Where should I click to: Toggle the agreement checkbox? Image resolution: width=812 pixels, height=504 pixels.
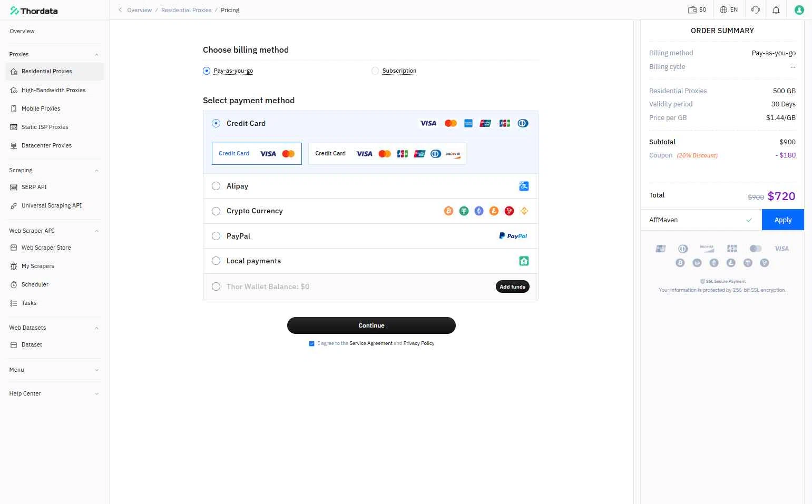coord(311,343)
